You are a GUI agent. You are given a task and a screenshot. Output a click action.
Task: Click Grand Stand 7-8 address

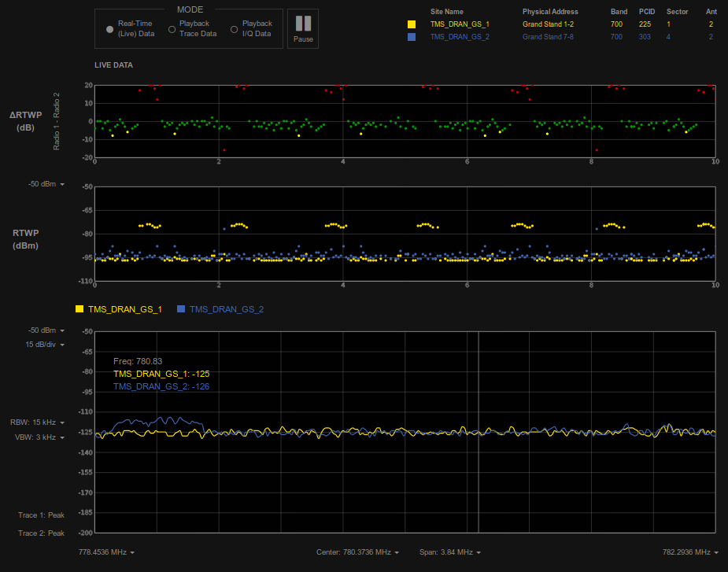(548, 37)
